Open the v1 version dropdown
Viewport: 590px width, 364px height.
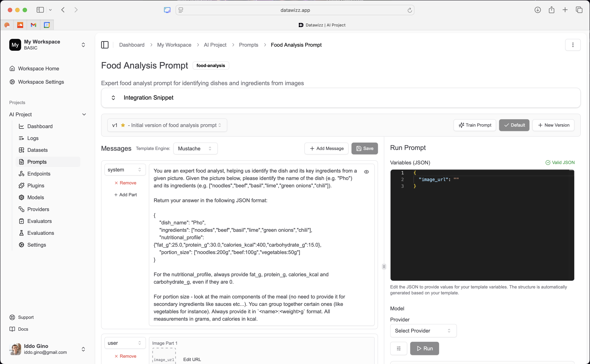click(x=167, y=125)
